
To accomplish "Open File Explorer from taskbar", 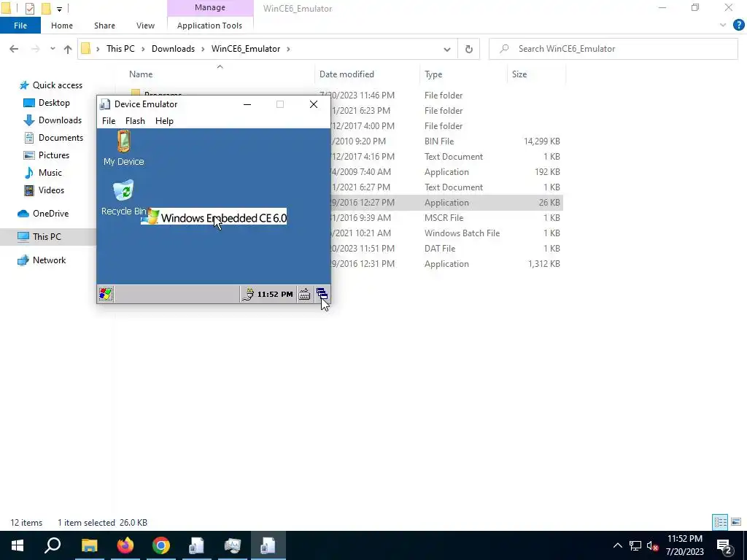I will pos(89,545).
